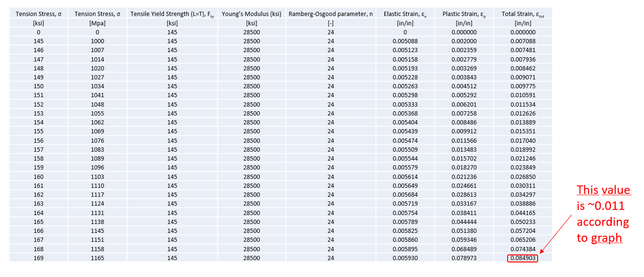Screen dimensions: 644x277
Task: Select the Elastic Strain column header
Action: [405, 14]
